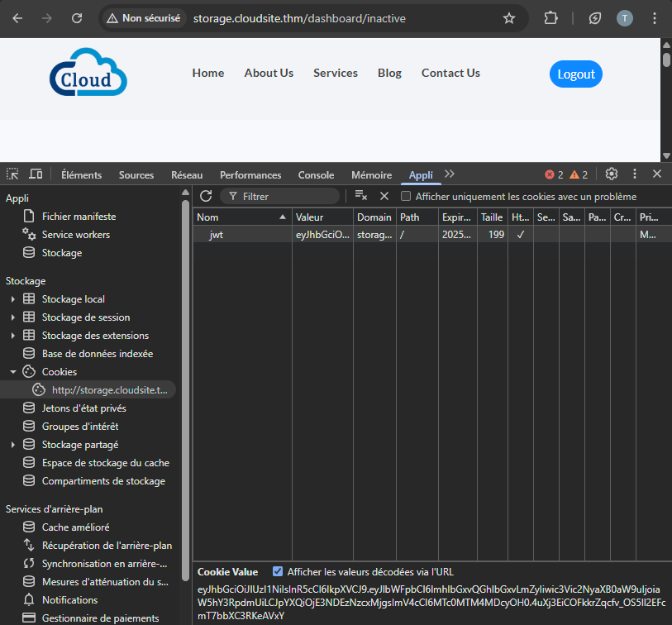Expand Stockage des extensions
672x625 pixels.
coord(13,336)
